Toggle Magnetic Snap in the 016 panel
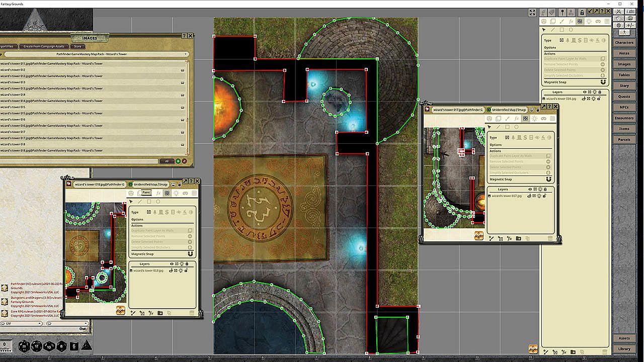The height and width of the screenshot is (362, 644). (x=603, y=82)
